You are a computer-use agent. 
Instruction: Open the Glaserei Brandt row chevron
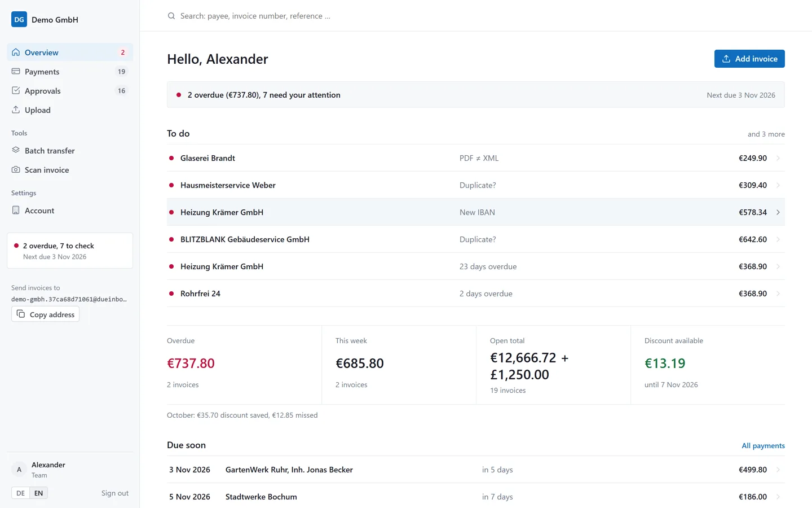[778, 158]
